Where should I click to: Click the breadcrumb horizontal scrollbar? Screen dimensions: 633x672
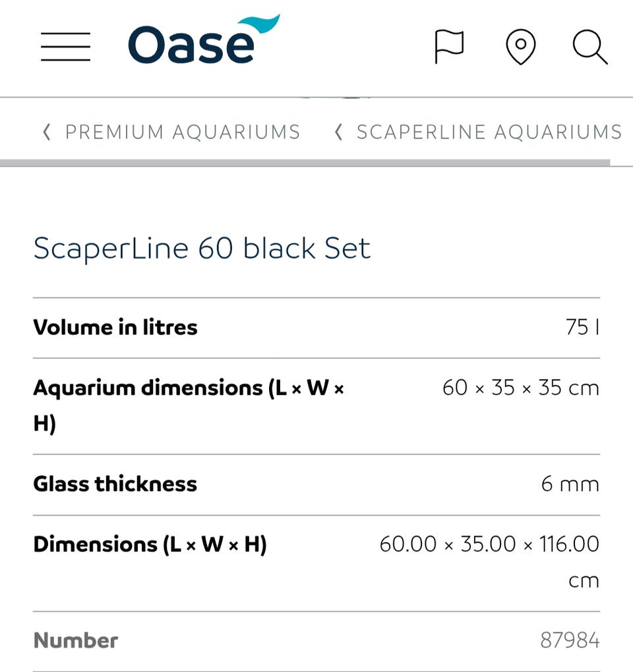(x=305, y=162)
